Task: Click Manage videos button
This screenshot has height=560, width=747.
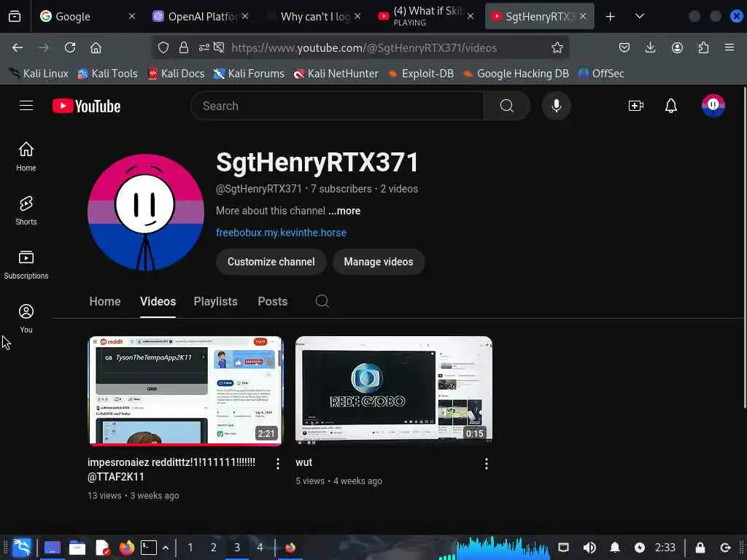Action: click(379, 262)
